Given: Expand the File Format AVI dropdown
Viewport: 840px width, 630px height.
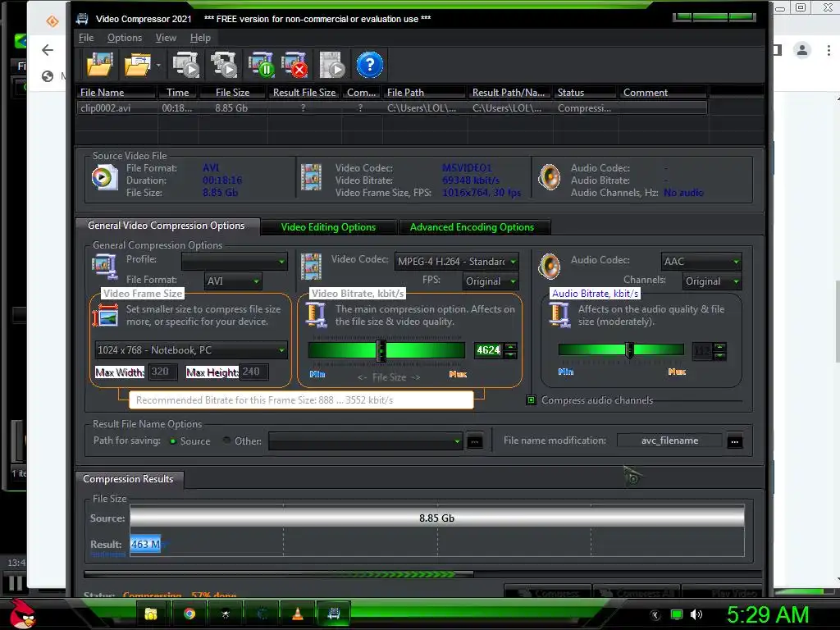Looking at the screenshot, I should tap(233, 281).
